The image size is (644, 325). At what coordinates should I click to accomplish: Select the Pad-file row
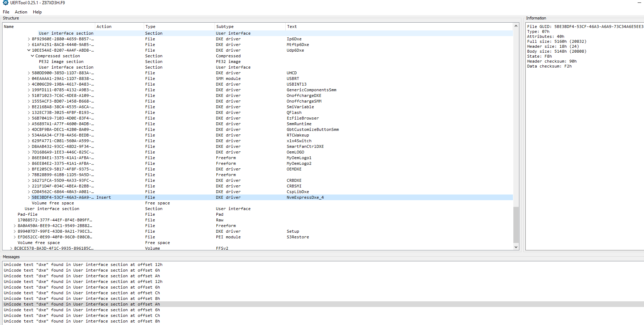click(x=258, y=215)
